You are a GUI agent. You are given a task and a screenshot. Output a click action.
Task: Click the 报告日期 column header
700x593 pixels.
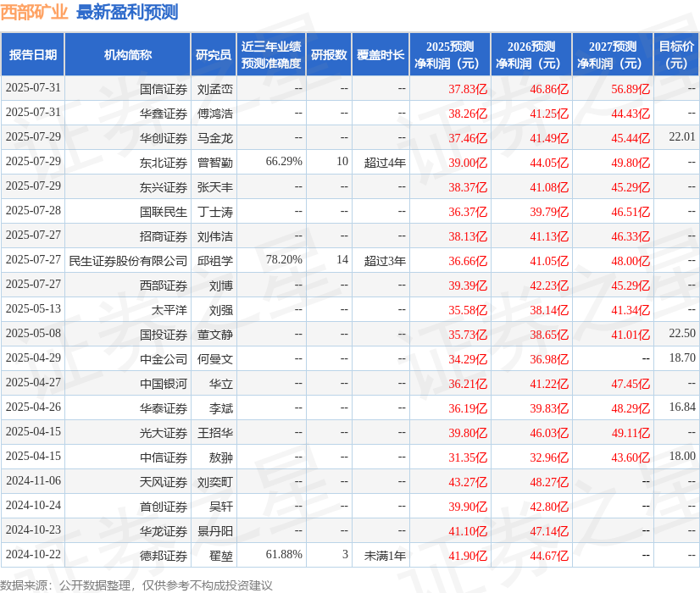[33, 54]
